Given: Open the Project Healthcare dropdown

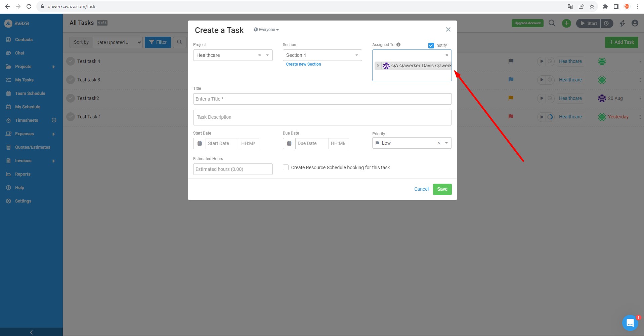Looking at the screenshot, I should coord(233,55).
